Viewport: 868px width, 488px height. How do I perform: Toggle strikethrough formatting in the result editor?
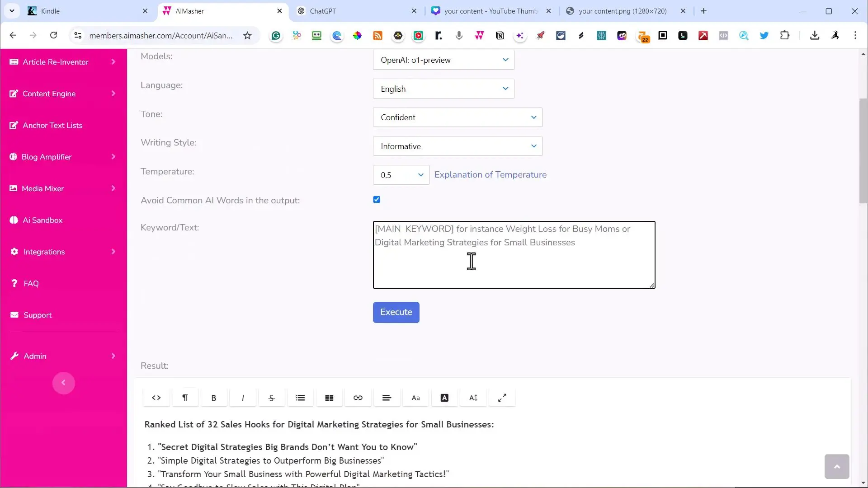271,398
